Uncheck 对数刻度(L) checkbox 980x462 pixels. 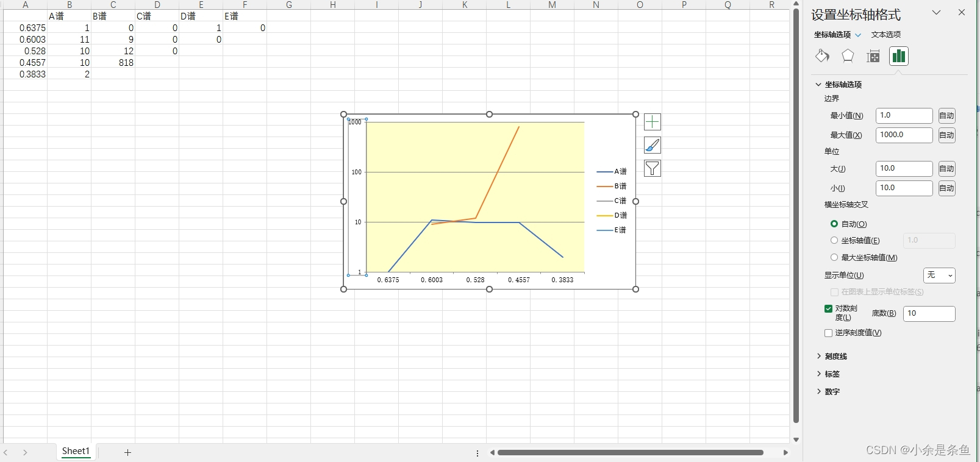pyautogui.click(x=828, y=308)
